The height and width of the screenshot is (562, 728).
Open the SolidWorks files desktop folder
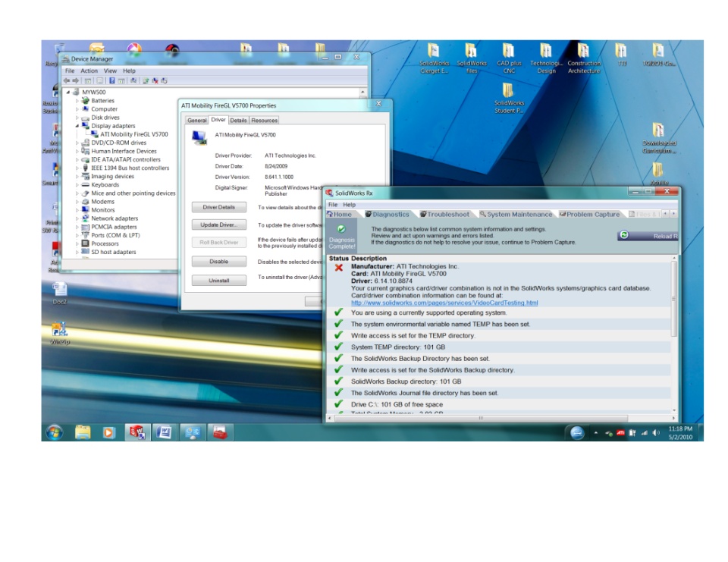pos(471,58)
